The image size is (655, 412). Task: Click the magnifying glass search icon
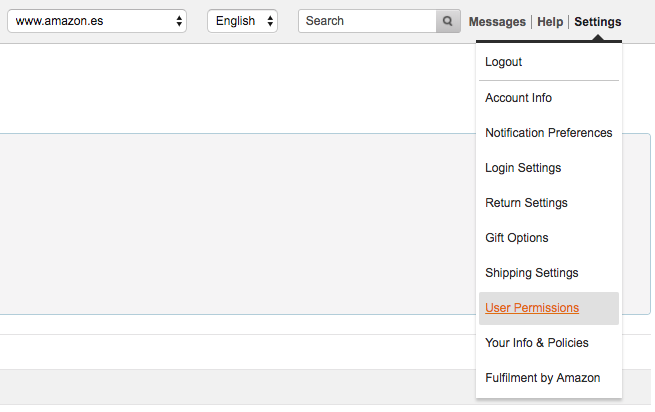(x=448, y=21)
